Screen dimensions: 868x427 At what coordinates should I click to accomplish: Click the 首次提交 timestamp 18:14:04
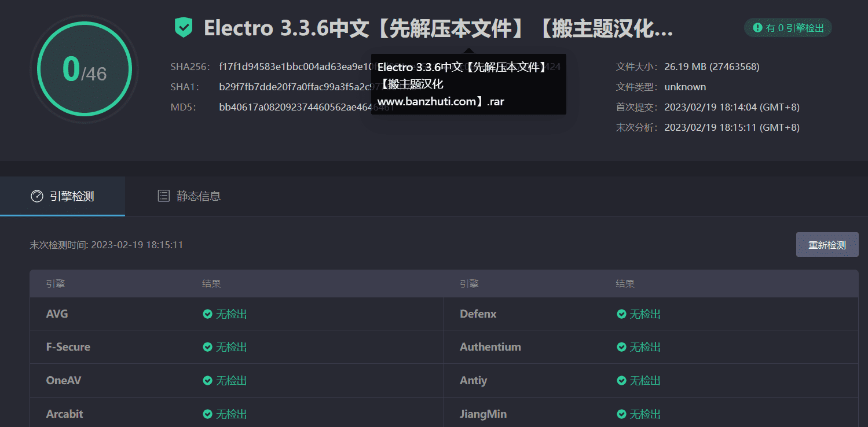click(732, 107)
